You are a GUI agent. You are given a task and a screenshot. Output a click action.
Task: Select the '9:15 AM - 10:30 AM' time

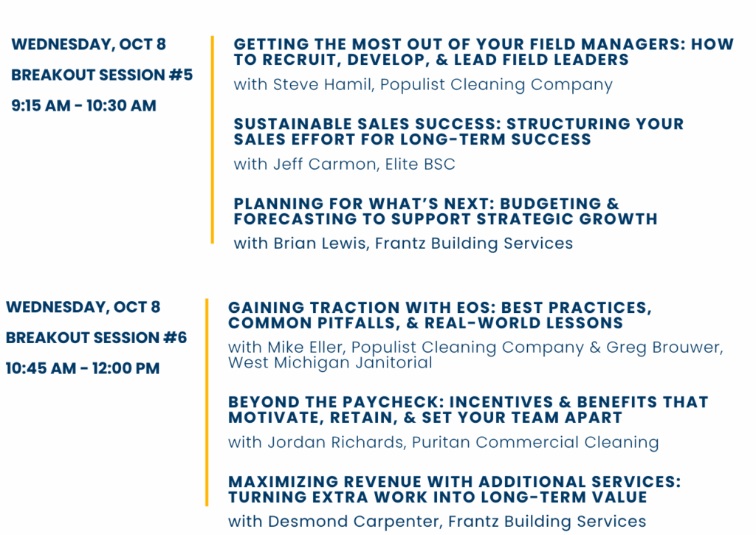(84, 106)
